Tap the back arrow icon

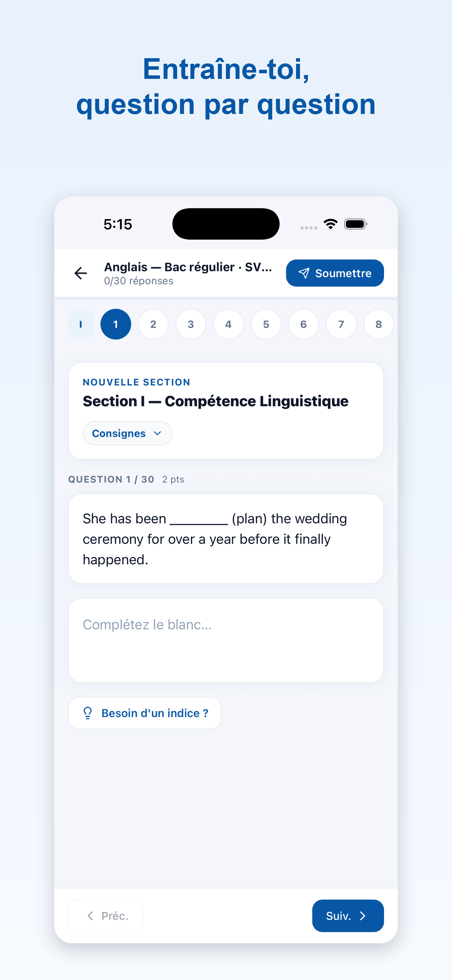pos(81,273)
